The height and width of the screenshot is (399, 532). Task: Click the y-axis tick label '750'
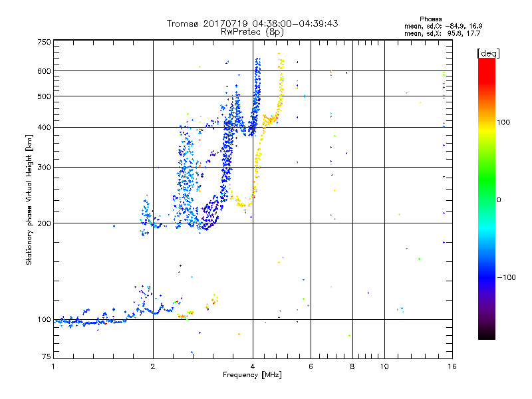pyautogui.click(x=44, y=42)
